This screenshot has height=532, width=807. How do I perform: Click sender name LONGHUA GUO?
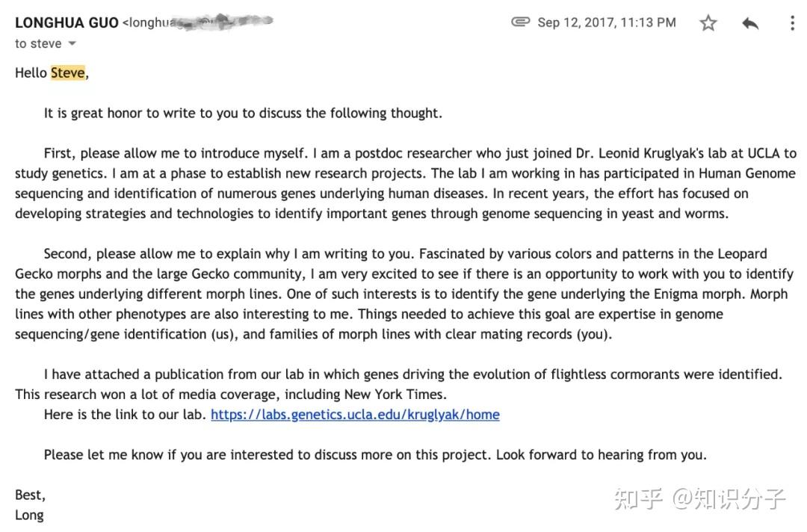[x=67, y=22]
